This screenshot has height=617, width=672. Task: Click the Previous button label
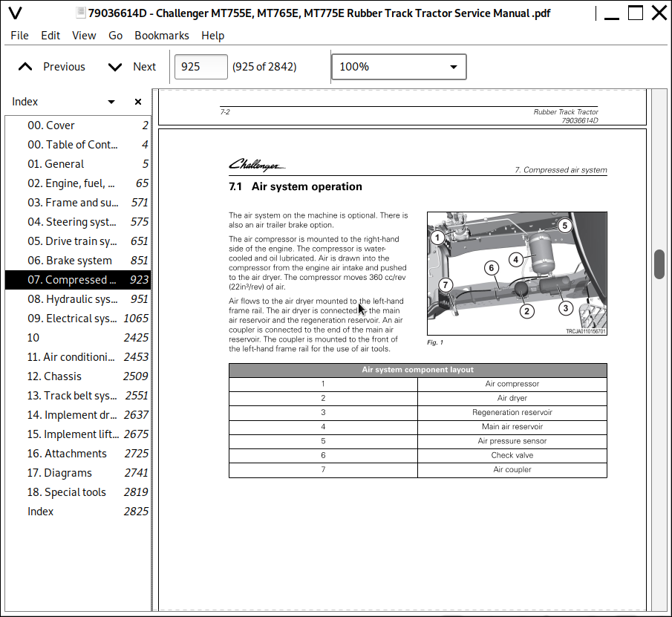(x=65, y=67)
